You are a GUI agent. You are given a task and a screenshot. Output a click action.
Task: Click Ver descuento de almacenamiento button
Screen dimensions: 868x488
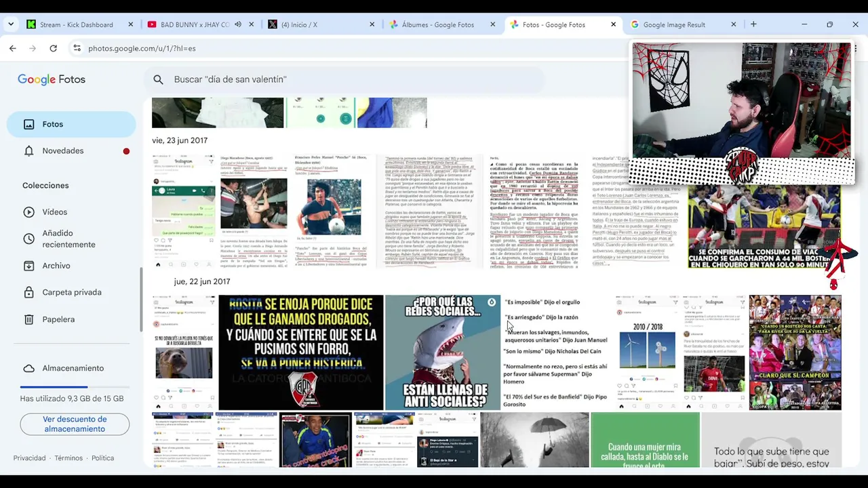[75, 424]
